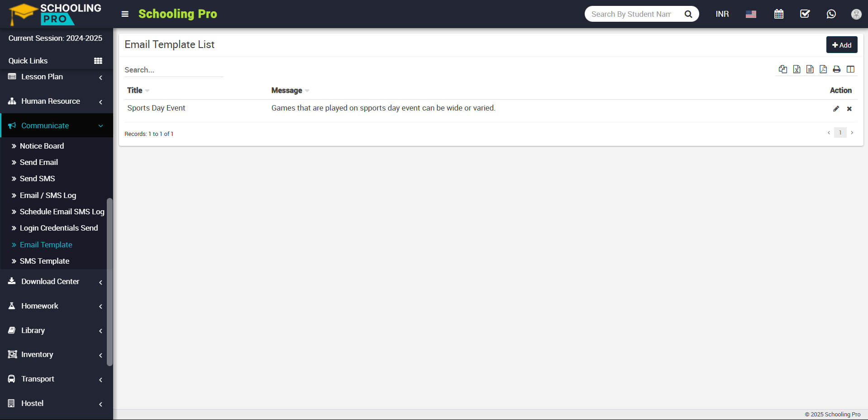Click the Communicate megaphone icon
868x420 pixels.
(x=12, y=126)
